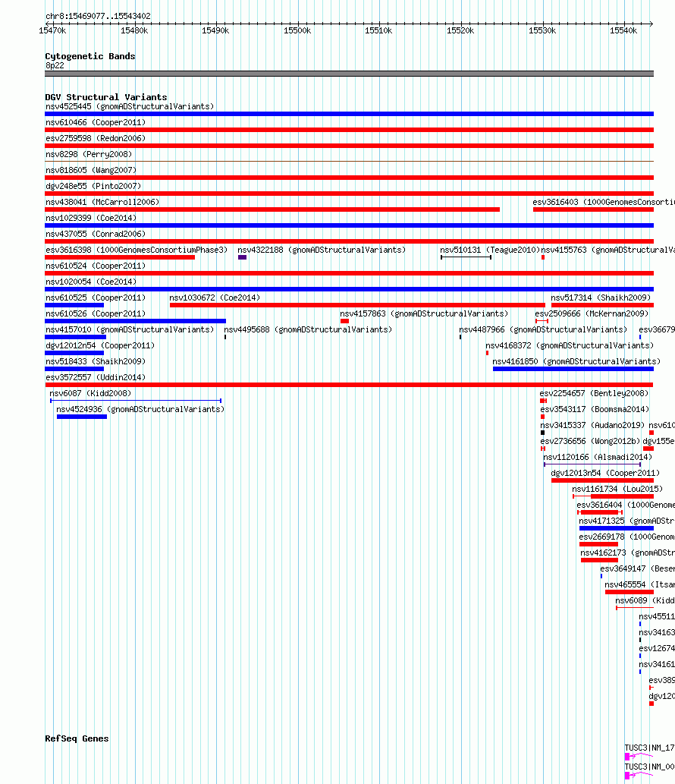The height and width of the screenshot is (784, 675).
Task: Open nsv517314 (Shaikh2009) variant
Action: pos(601,298)
